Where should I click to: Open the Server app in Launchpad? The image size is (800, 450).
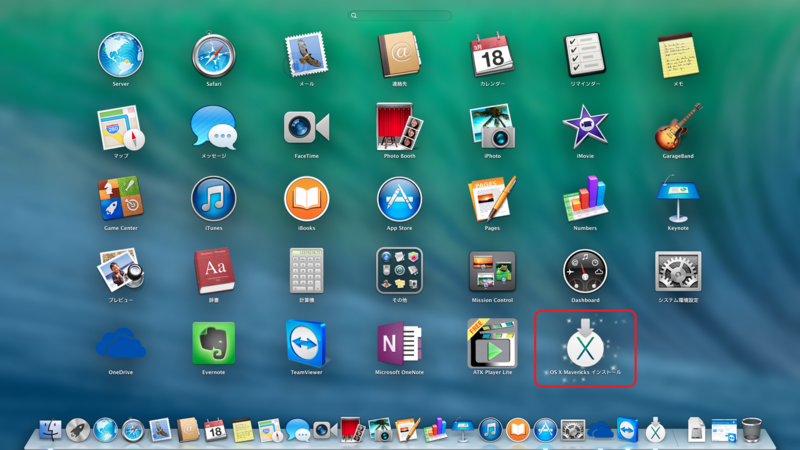[x=121, y=55]
